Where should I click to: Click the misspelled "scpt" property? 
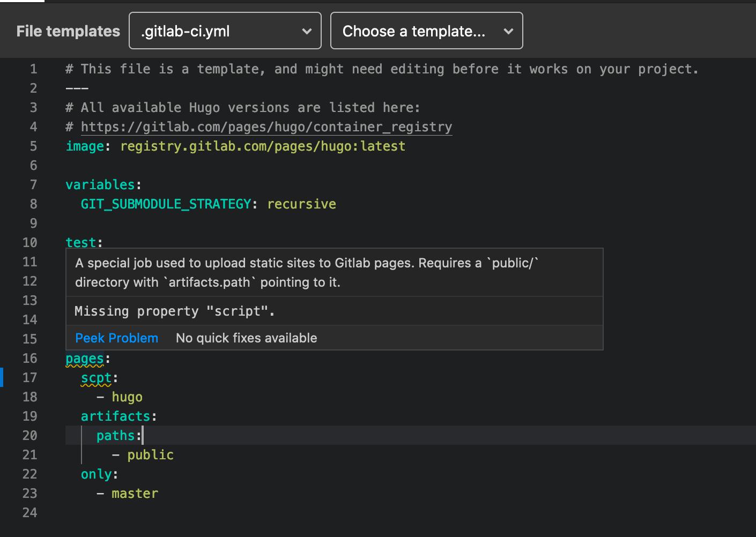click(x=97, y=377)
